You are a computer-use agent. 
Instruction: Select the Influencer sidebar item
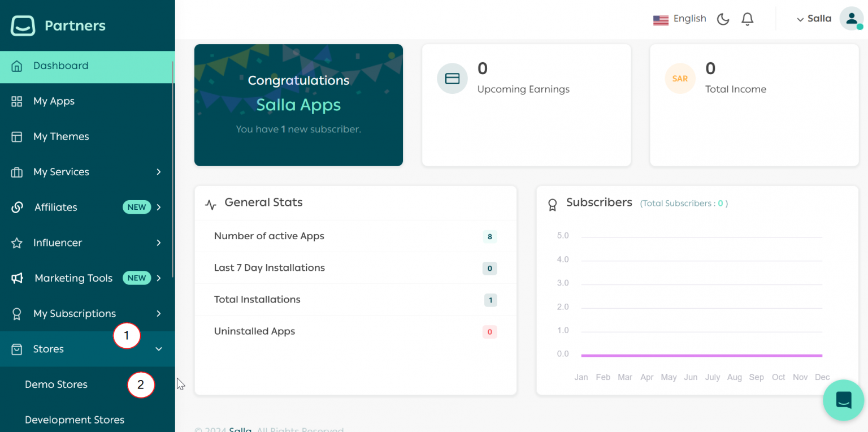pos(57,243)
